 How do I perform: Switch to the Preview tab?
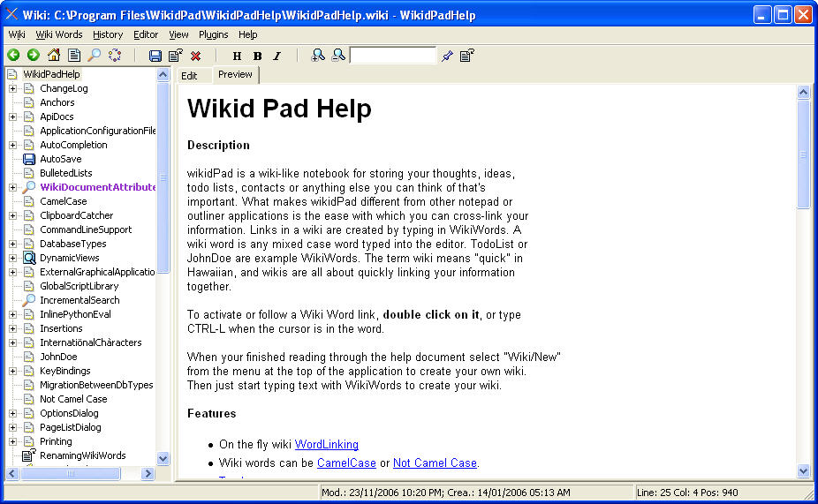(235, 74)
